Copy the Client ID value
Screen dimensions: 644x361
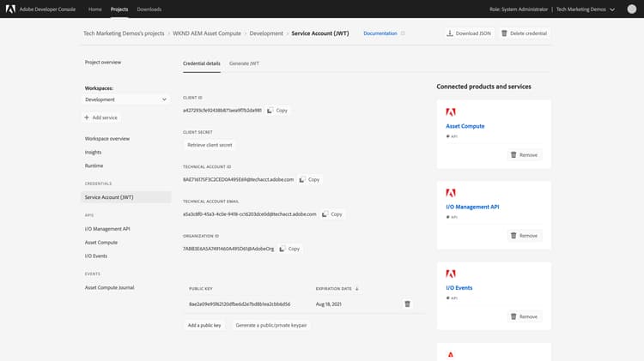coord(277,111)
